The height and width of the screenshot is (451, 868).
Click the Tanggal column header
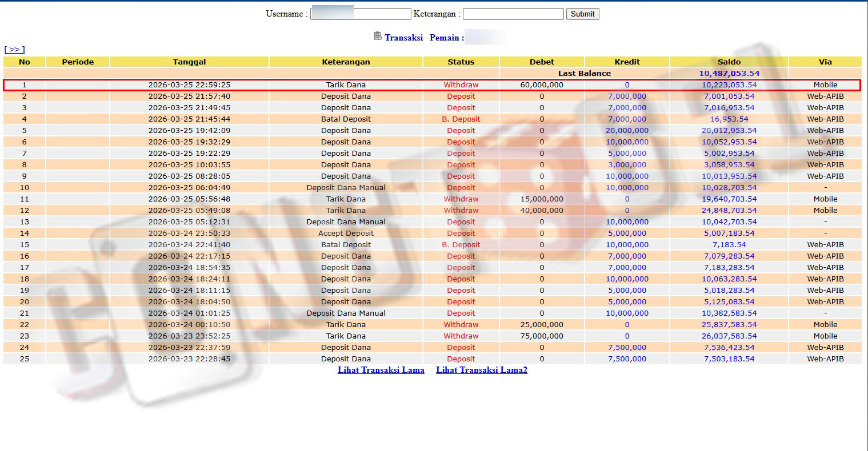point(189,62)
